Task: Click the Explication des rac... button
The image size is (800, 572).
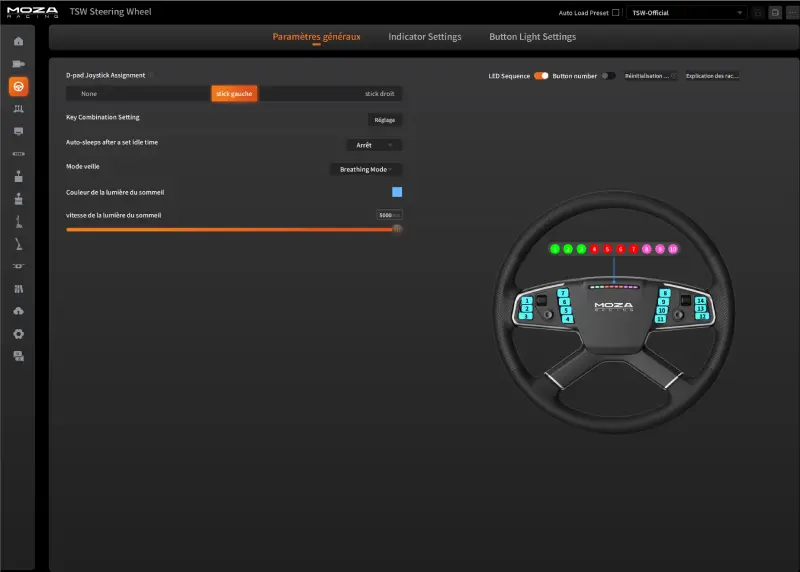Action: pyautogui.click(x=712, y=76)
